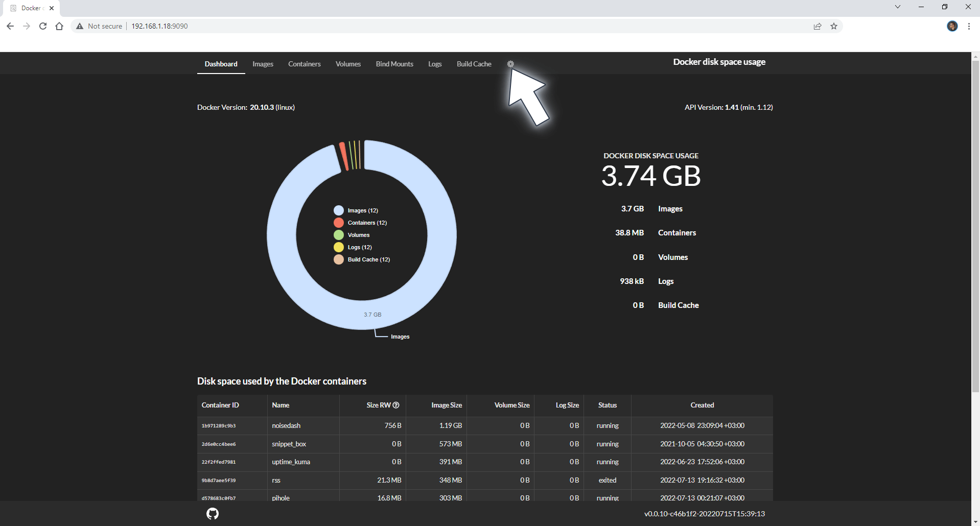This screenshot has height=526, width=980.
Task: Click the browser forward arrow
Action: click(27, 26)
